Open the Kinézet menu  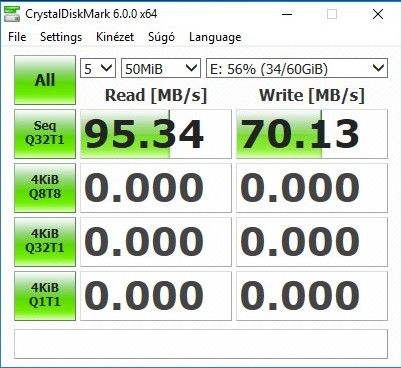[x=115, y=37]
